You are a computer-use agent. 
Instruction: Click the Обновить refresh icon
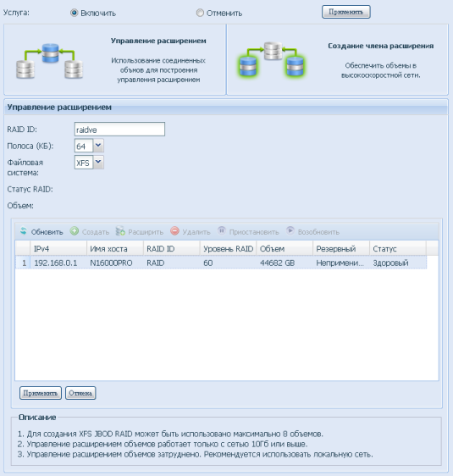click(24, 231)
